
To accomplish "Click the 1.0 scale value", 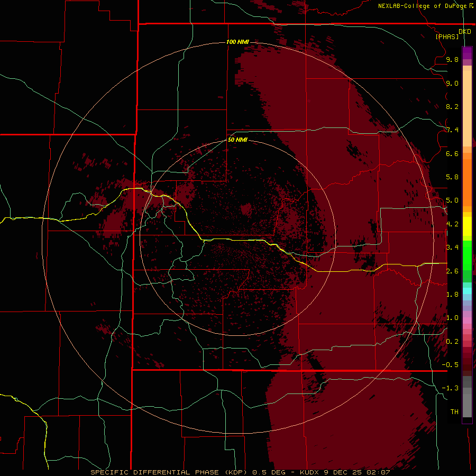I will (x=452, y=318).
